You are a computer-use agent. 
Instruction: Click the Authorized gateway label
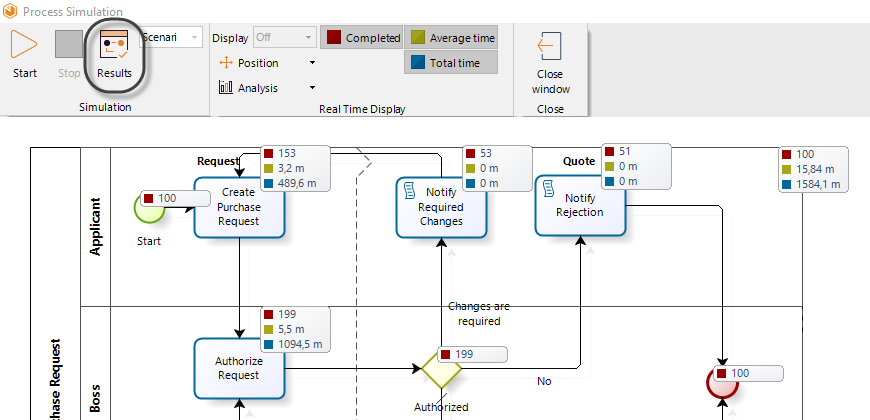441,407
